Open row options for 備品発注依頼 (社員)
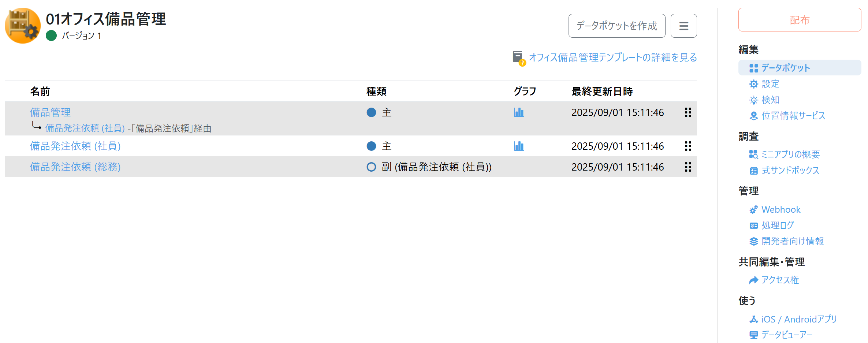Screen dimensions: 868x343 pyautogui.click(x=688, y=146)
